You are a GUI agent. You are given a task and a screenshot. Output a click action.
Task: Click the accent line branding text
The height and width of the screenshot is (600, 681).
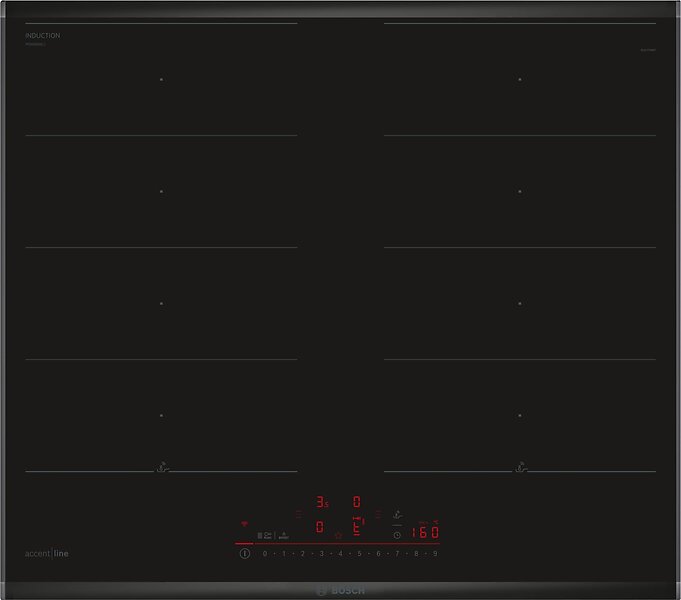(x=47, y=553)
